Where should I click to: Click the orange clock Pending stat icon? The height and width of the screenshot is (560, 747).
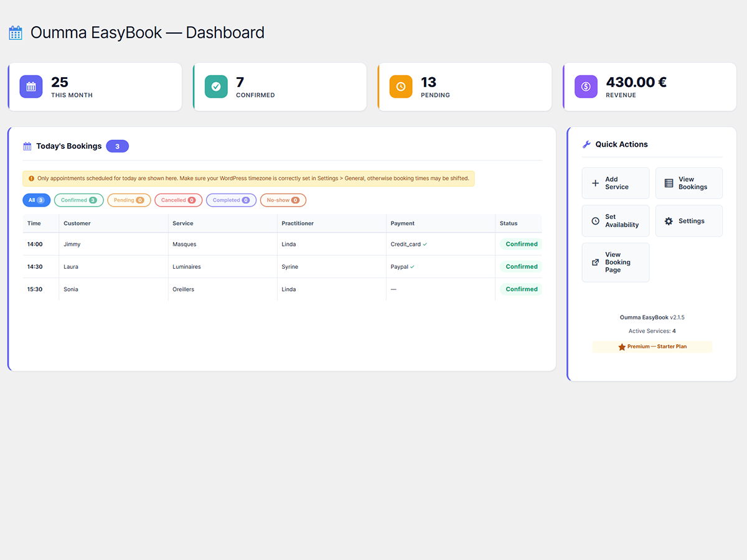tap(401, 86)
